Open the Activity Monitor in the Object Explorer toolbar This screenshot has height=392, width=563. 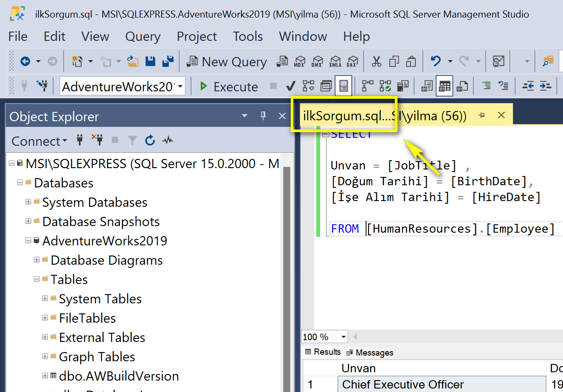point(167,140)
